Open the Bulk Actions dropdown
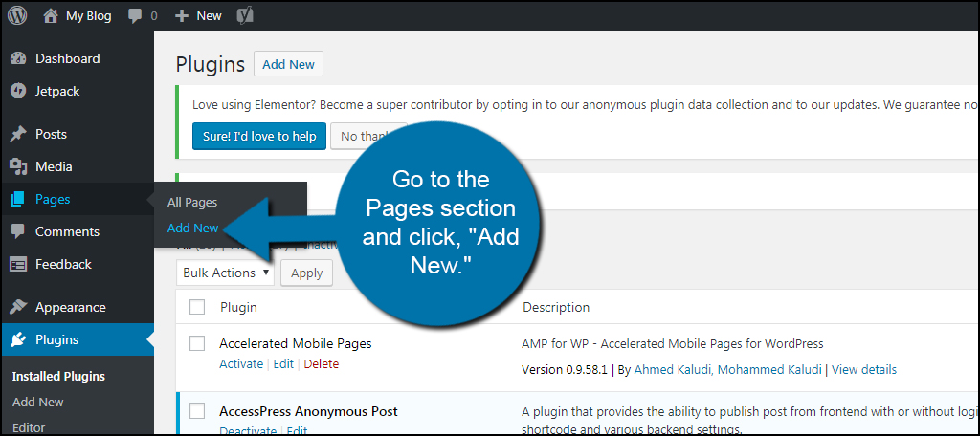The height and width of the screenshot is (436, 980). (x=226, y=272)
